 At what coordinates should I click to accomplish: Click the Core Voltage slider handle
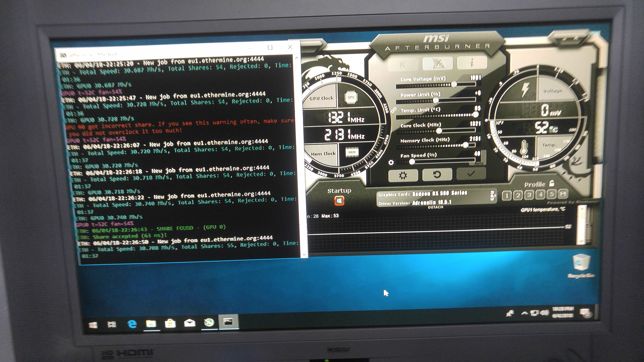454,84
